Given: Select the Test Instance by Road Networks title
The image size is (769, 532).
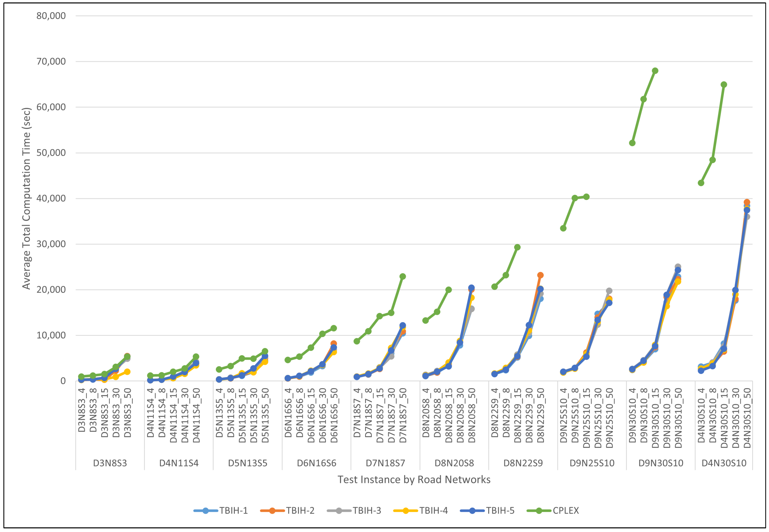Looking at the screenshot, I should [414, 480].
